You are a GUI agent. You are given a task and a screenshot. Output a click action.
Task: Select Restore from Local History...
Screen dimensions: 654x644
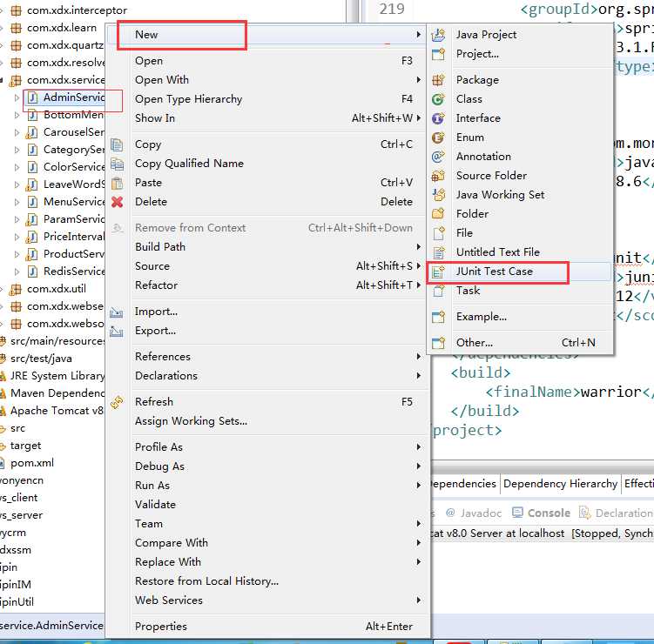coord(266,581)
